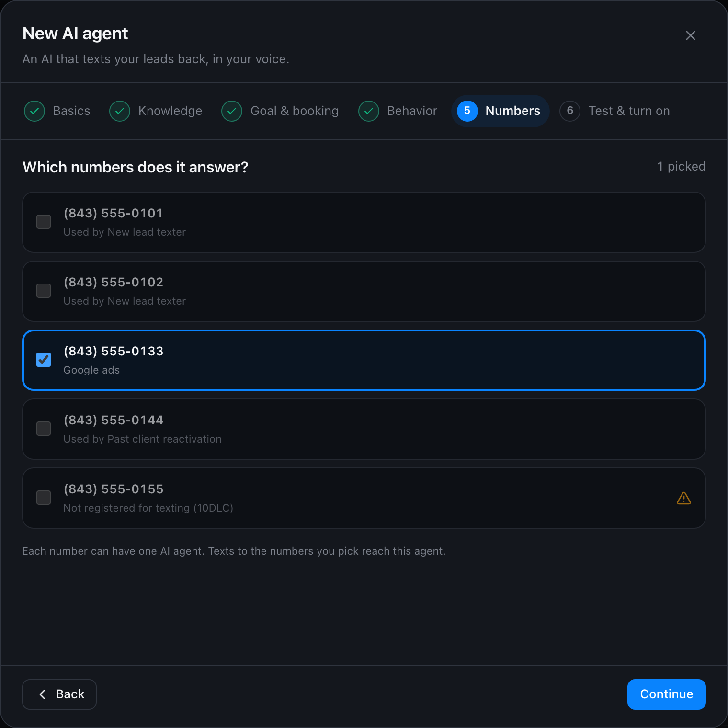Image resolution: width=728 pixels, height=728 pixels.
Task: Click the warning icon on (843) 555-0155
Action: point(683,498)
